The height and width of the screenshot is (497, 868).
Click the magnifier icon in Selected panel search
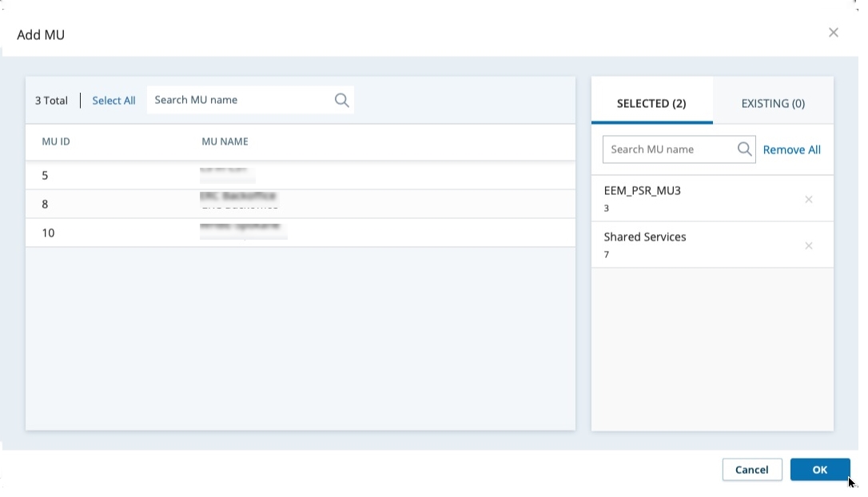(x=744, y=149)
